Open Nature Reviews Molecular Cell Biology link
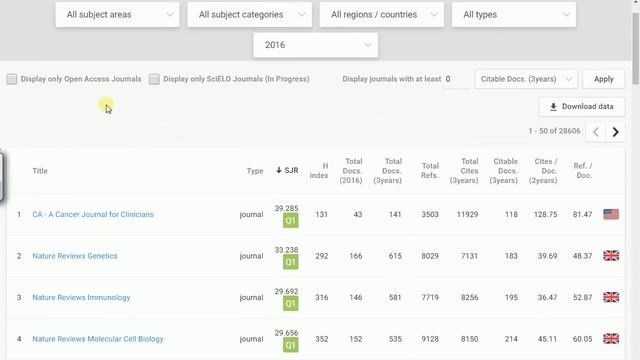640x360 pixels. (x=98, y=339)
